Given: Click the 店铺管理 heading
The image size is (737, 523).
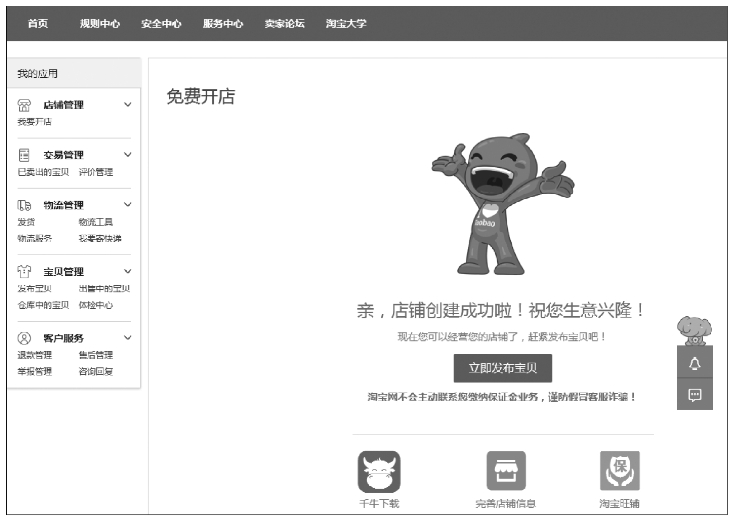Looking at the screenshot, I should coord(63,105).
